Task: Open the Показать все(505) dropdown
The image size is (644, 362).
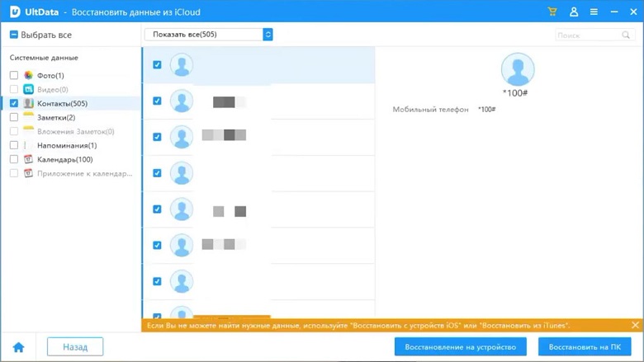Action: pos(209,35)
